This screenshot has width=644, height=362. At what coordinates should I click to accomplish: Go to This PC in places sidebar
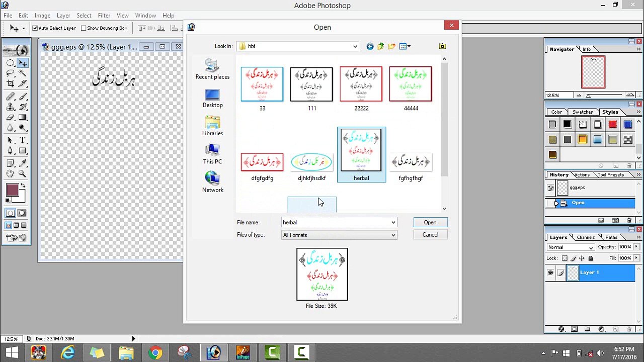[x=212, y=155]
